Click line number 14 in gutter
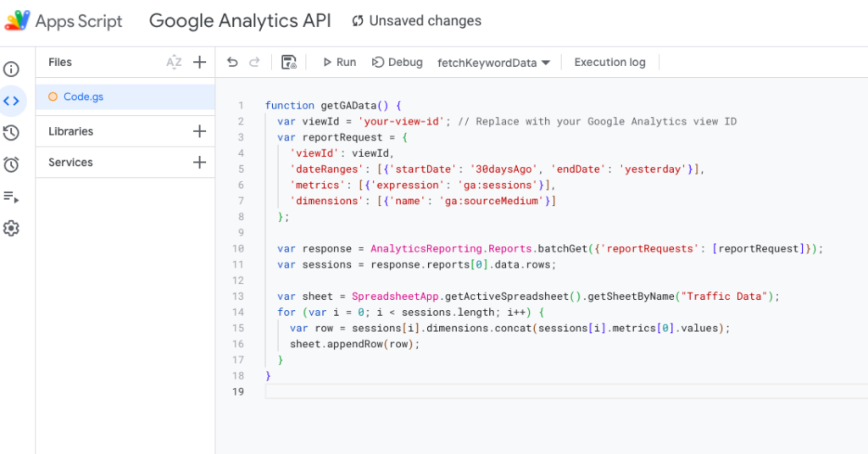The image size is (868, 454). pos(238,313)
